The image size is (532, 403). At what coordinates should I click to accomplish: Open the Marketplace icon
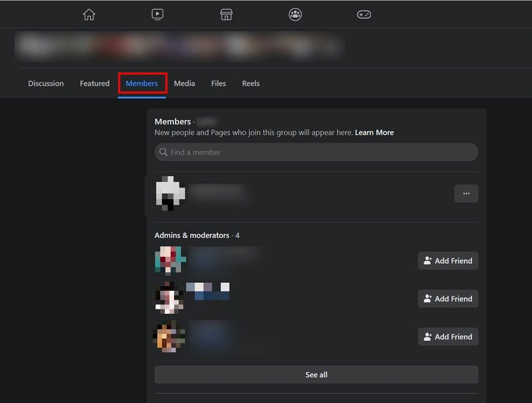[226, 14]
